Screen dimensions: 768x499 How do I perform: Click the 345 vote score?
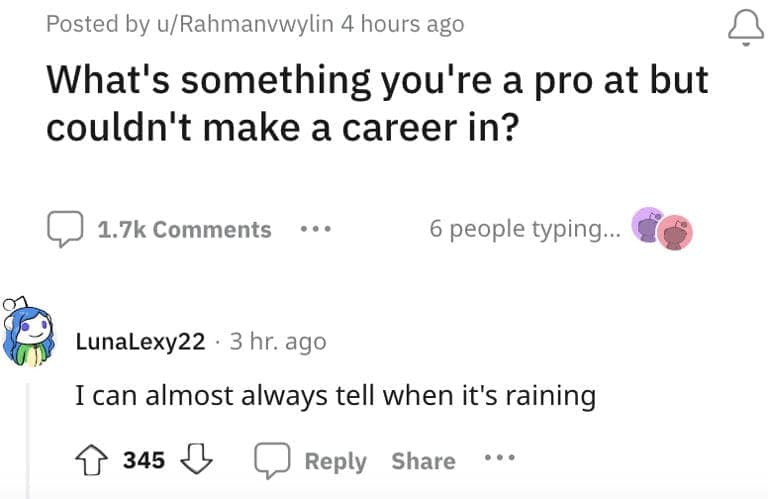pyautogui.click(x=144, y=461)
